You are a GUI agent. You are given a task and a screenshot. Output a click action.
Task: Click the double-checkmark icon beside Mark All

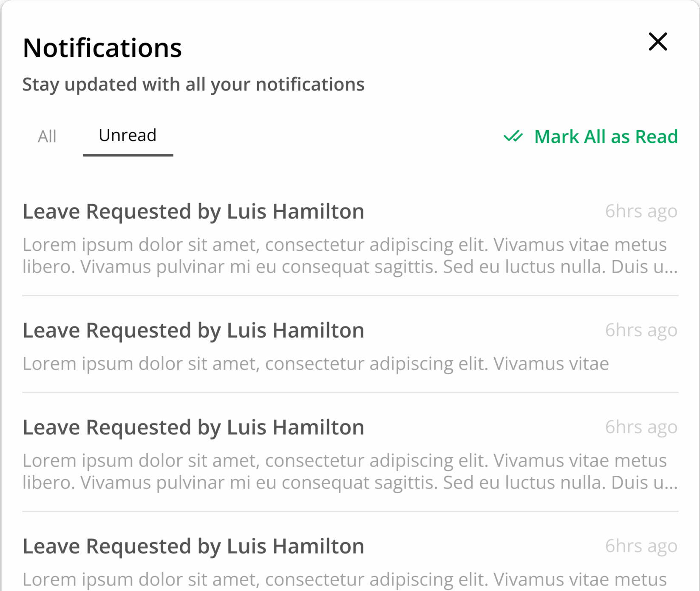[513, 136]
